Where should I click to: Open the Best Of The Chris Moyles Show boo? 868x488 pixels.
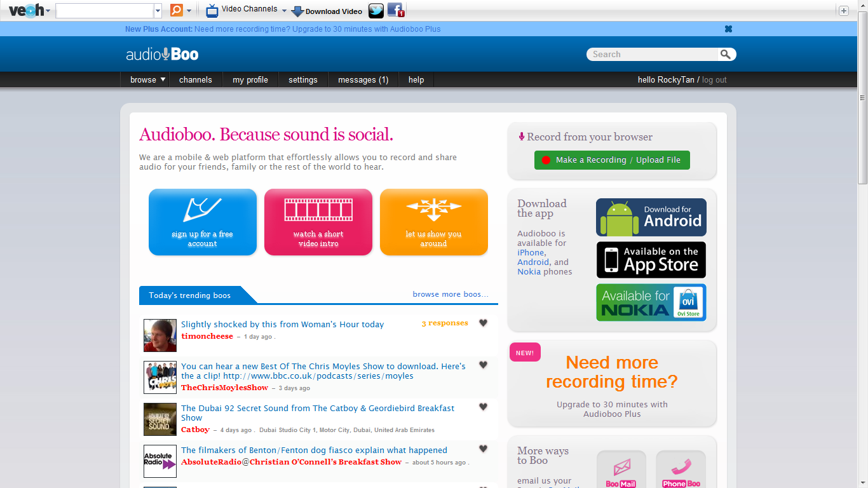click(323, 371)
